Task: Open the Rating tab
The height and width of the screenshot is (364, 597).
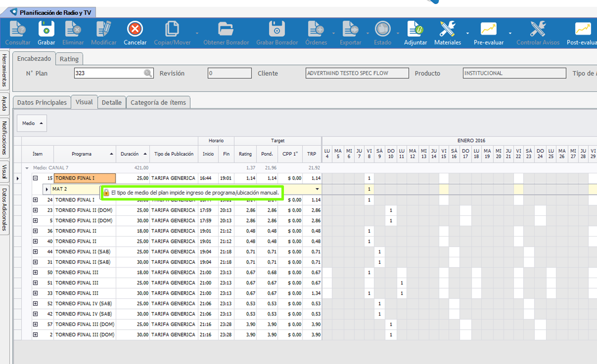Action: pos(69,59)
